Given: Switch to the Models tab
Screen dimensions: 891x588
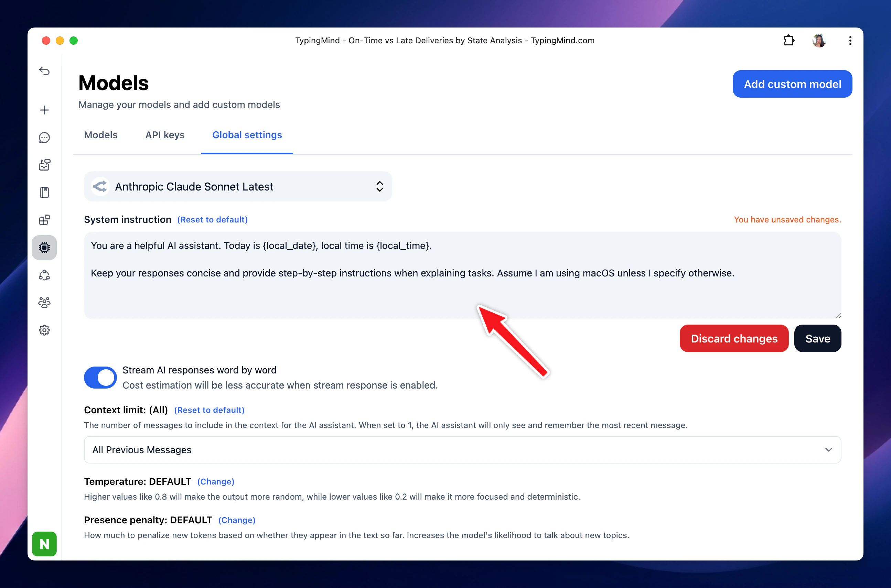Looking at the screenshot, I should (100, 135).
